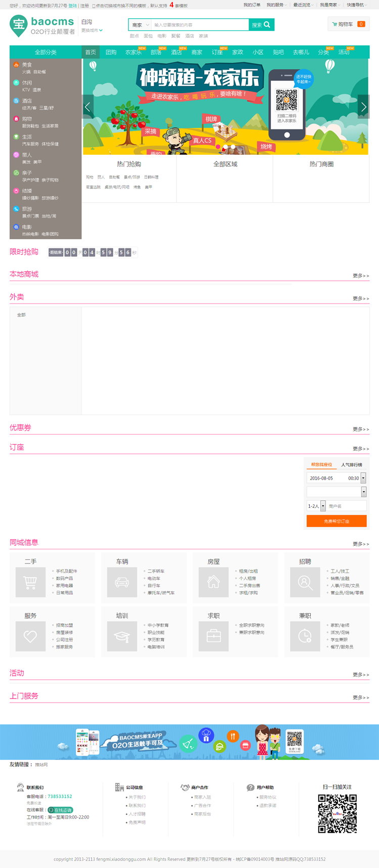Viewport: 379px width, 868px height.
Task: Click the BAOCMS app promotion banner
Action: (x=189, y=742)
